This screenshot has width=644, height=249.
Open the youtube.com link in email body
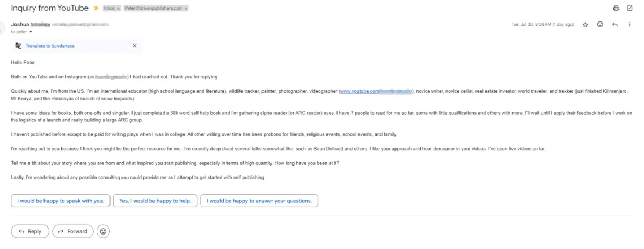(376, 92)
